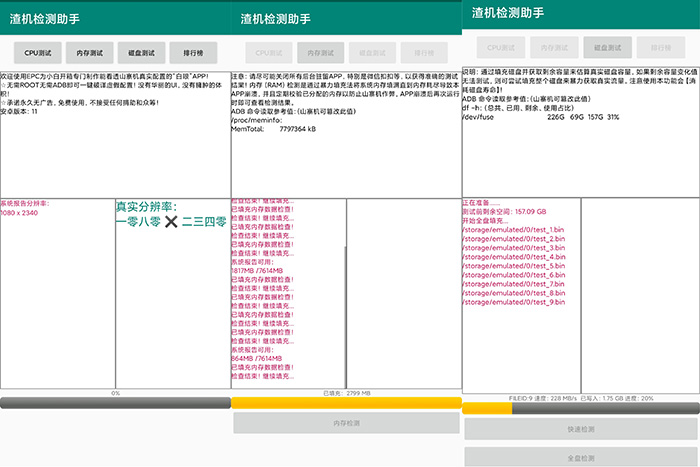This screenshot has width=700, height=467.
Task: Start the 快速检测 quick check
Action: 580,429
